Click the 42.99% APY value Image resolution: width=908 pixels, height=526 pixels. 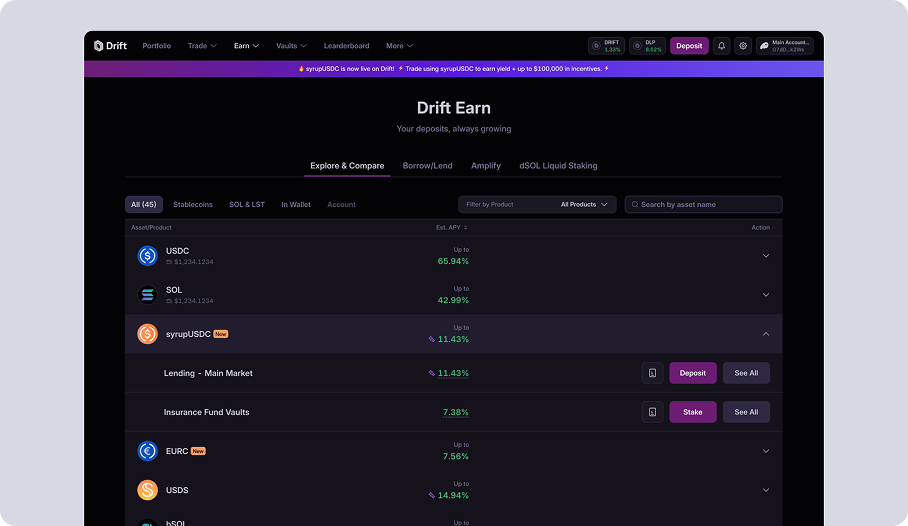(x=453, y=300)
